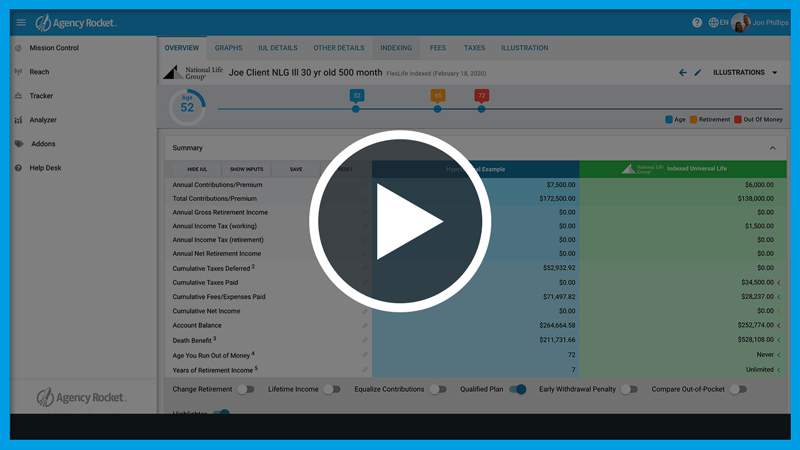
Task: Click the orange retirement marker 65 on timeline
Action: pyautogui.click(x=438, y=96)
